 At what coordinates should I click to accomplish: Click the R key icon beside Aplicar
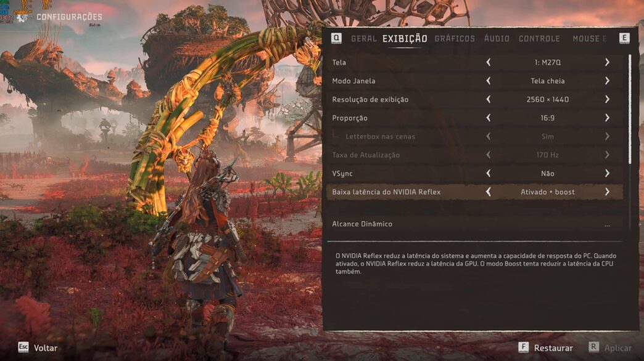click(593, 347)
